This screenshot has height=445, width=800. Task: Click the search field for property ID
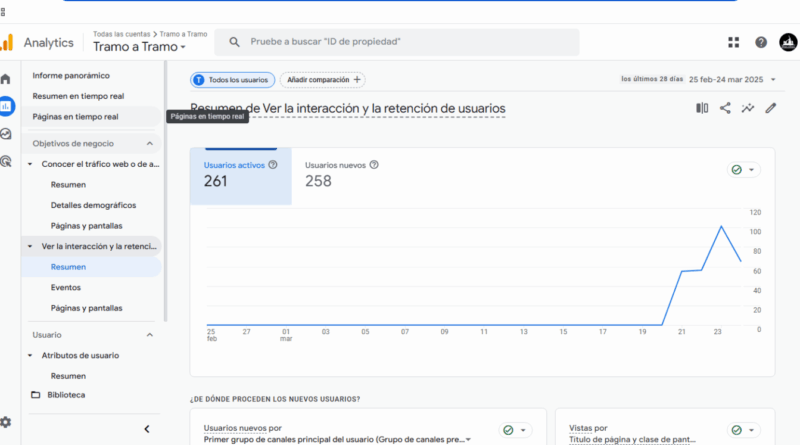pyautogui.click(x=400, y=42)
